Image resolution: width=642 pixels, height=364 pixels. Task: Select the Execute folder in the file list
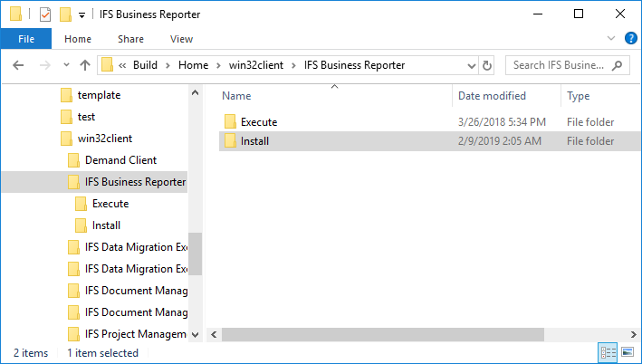click(259, 122)
